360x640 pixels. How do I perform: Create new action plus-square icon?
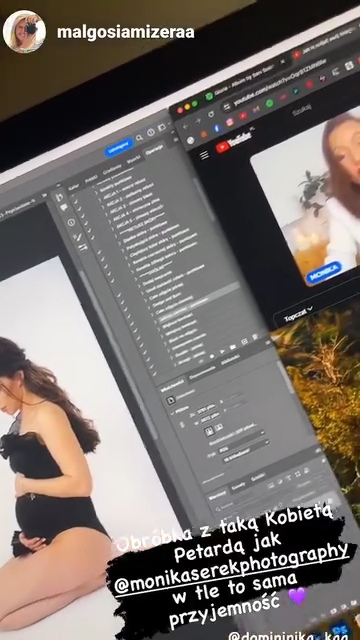(244, 342)
